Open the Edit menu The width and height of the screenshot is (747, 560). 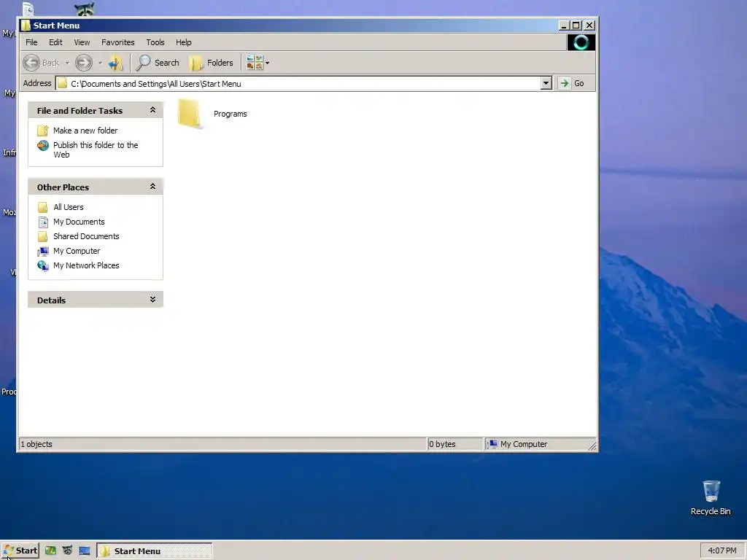pos(55,42)
